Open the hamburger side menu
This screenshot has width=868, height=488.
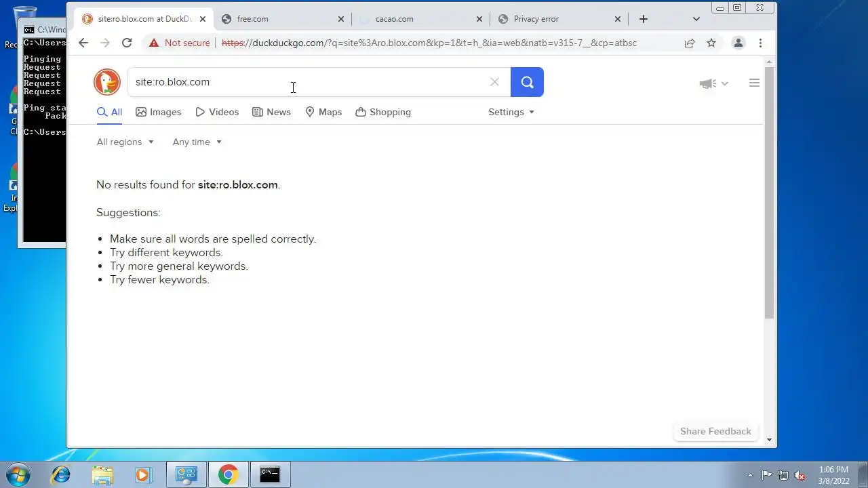pyautogui.click(x=754, y=83)
